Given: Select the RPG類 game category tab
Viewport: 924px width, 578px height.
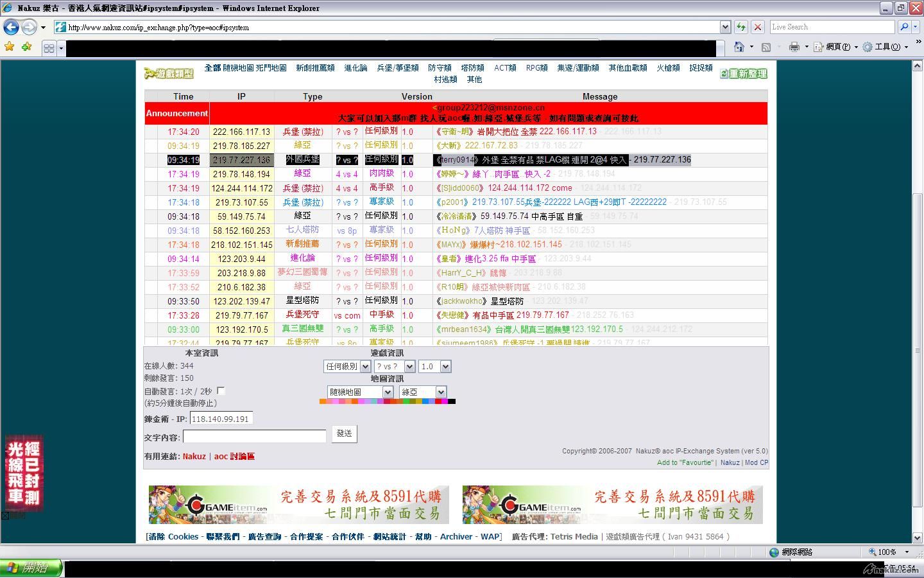Looking at the screenshot, I should click(536, 67).
